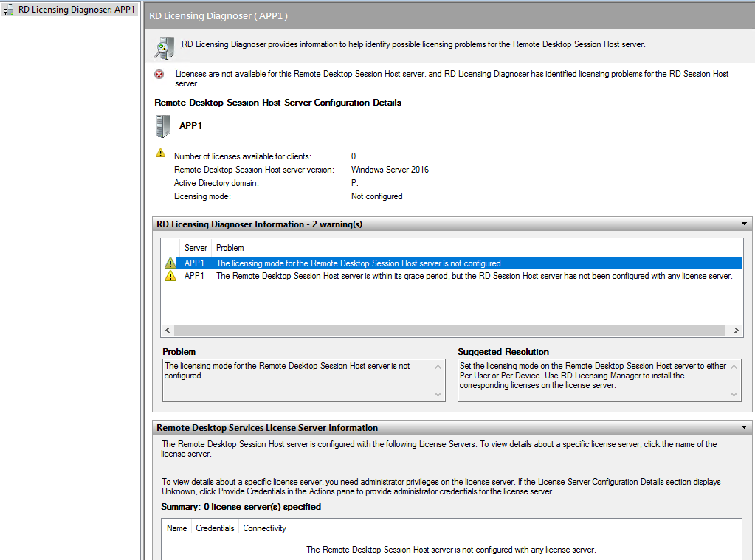
Task: Click the RD Licensing Diagnoser application icon in header
Action: click(163, 46)
